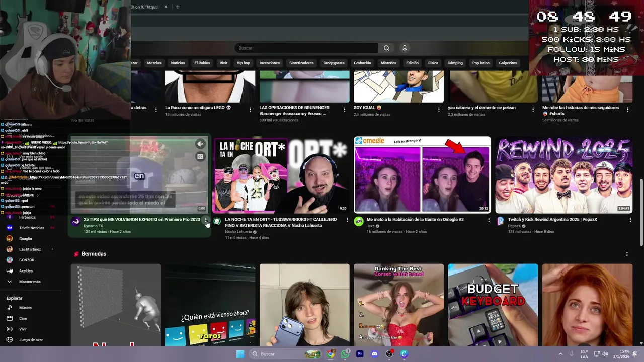The width and height of the screenshot is (644, 362).
Task: Open the Vivir live section in sidebar
Action: (x=23, y=329)
